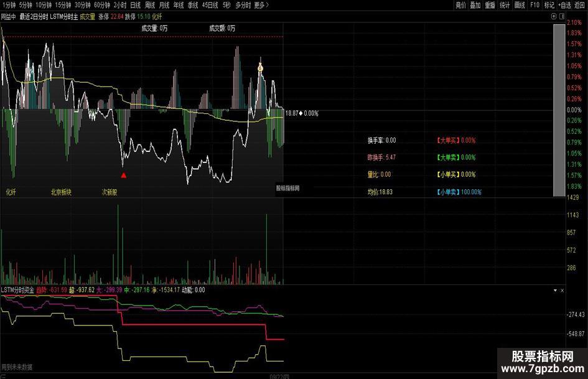Screen dimensions: 588x379
Task: Open the F10 company info
Action: click(534, 5)
